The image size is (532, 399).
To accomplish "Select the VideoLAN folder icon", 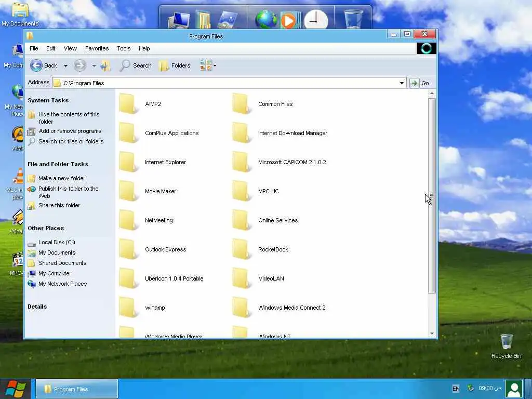I will pyautogui.click(x=242, y=278).
